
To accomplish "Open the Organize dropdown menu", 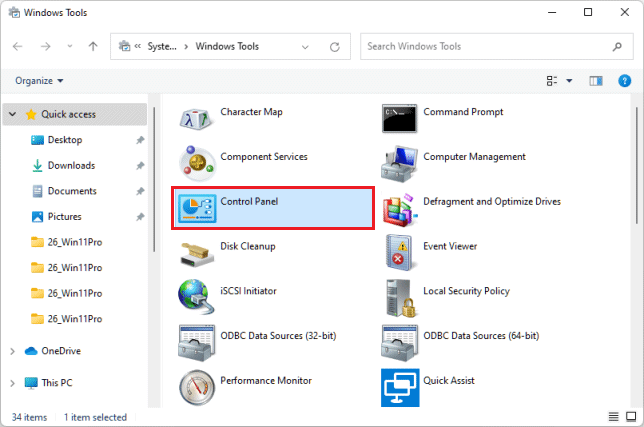I will (40, 81).
